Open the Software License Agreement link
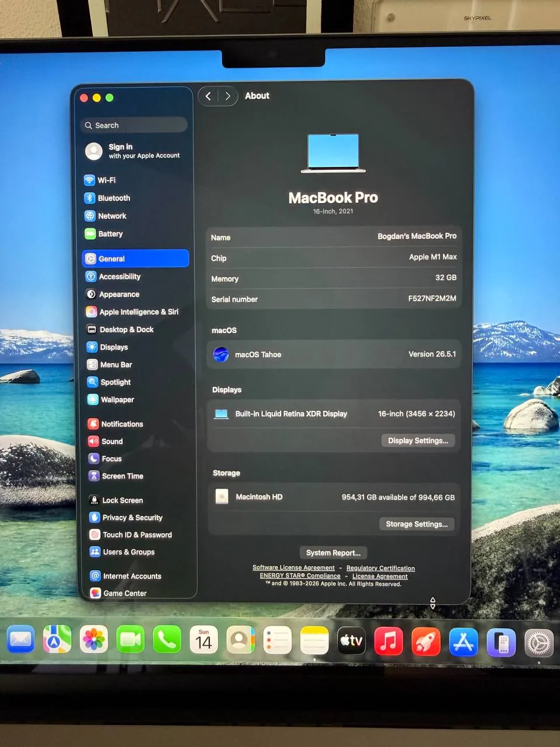 coord(293,567)
